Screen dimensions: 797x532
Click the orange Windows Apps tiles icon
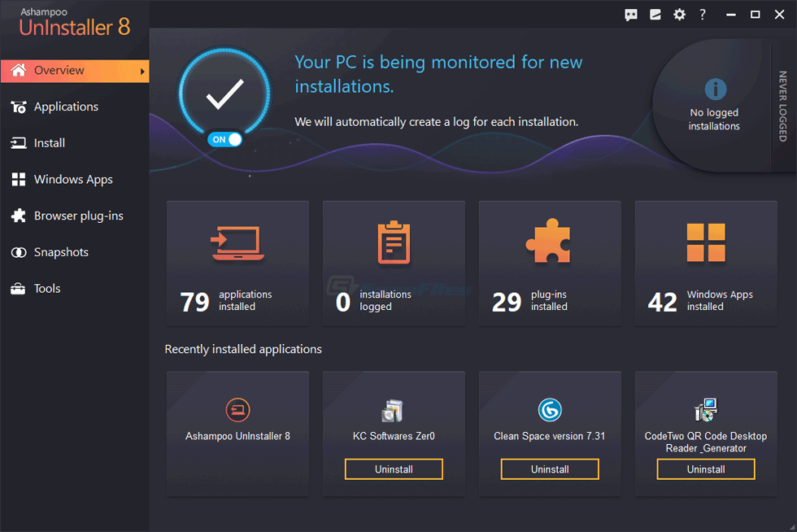[705, 242]
